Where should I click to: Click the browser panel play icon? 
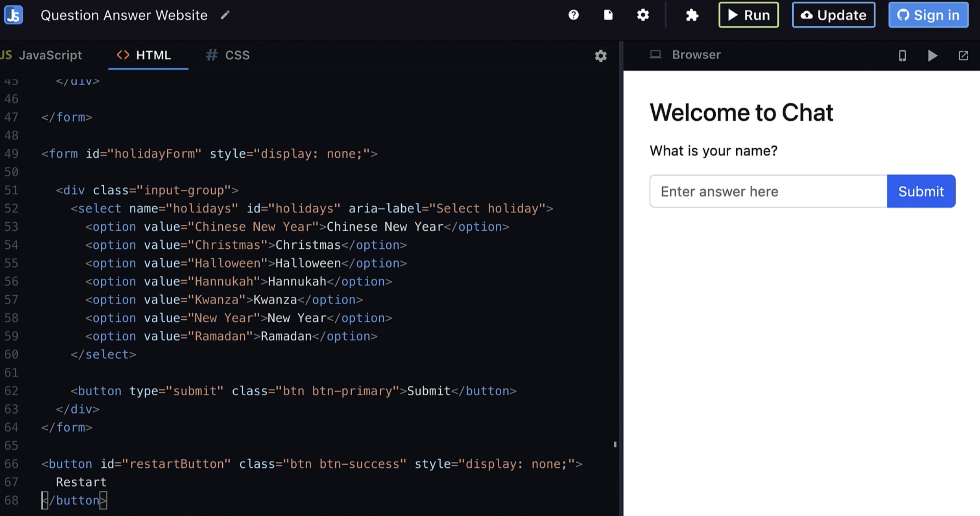(x=933, y=55)
